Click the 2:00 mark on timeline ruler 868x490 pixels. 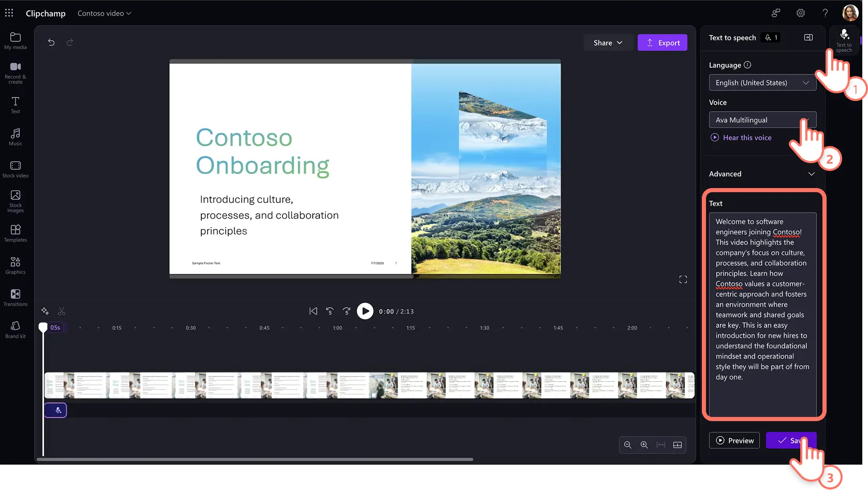point(632,328)
